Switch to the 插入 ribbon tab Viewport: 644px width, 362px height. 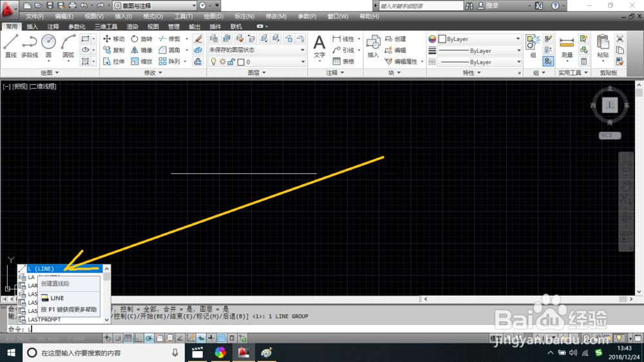(x=32, y=26)
